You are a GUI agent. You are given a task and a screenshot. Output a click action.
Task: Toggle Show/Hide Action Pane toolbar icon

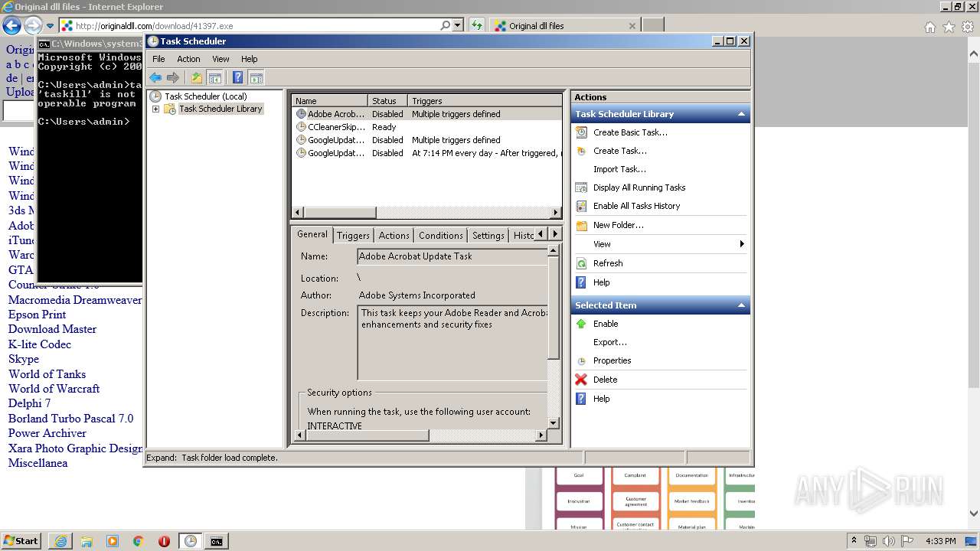tap(256, 77)
